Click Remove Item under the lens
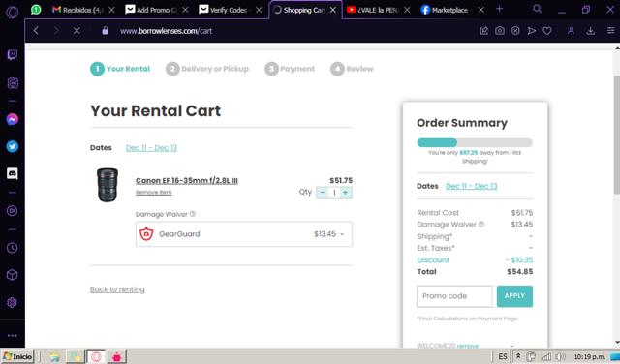The width and height of the screenshot is (620, 364). point(154,193)
